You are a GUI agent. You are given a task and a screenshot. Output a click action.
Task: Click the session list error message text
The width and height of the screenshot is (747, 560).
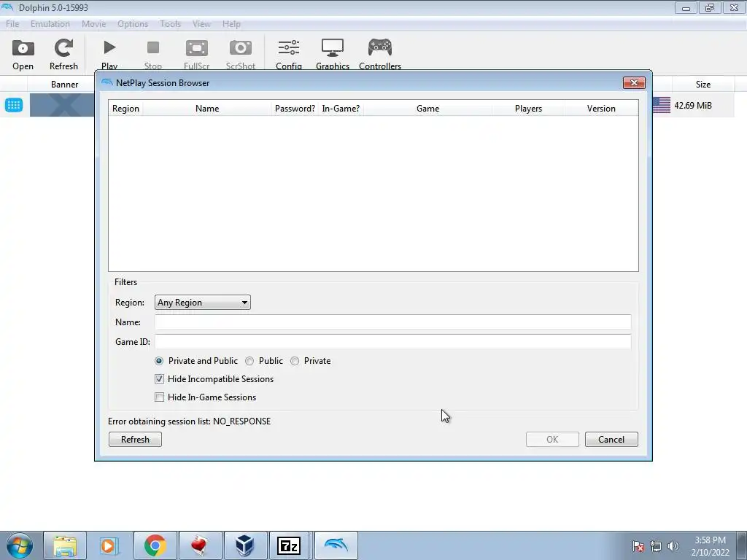point(189,421)
